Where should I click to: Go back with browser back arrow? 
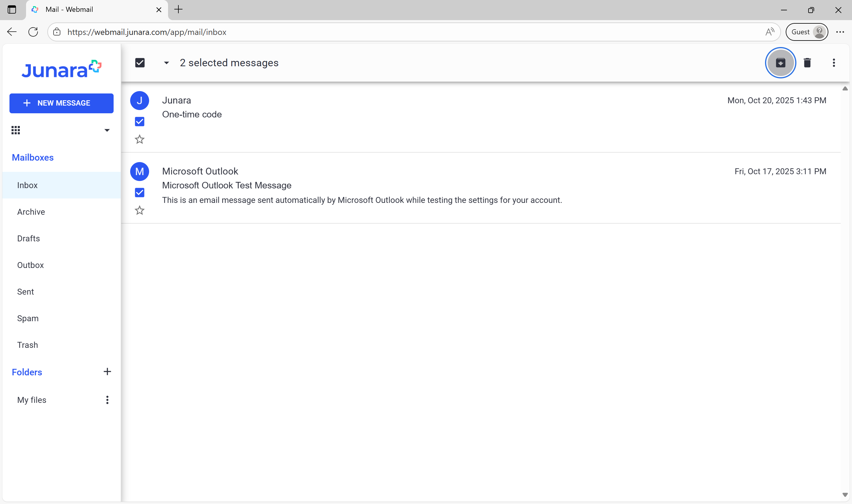click(x=12, y=32)
